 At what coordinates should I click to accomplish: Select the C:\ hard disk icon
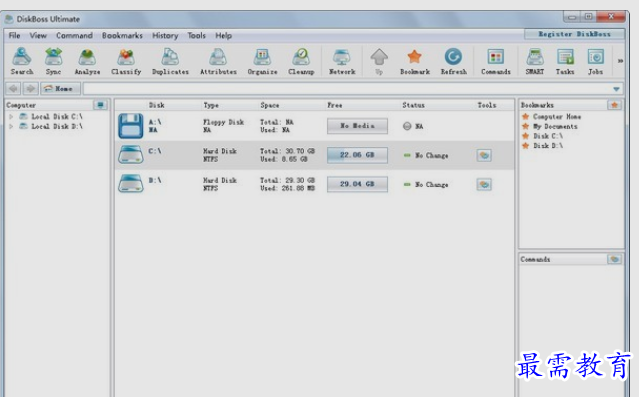tap(131, 155)
